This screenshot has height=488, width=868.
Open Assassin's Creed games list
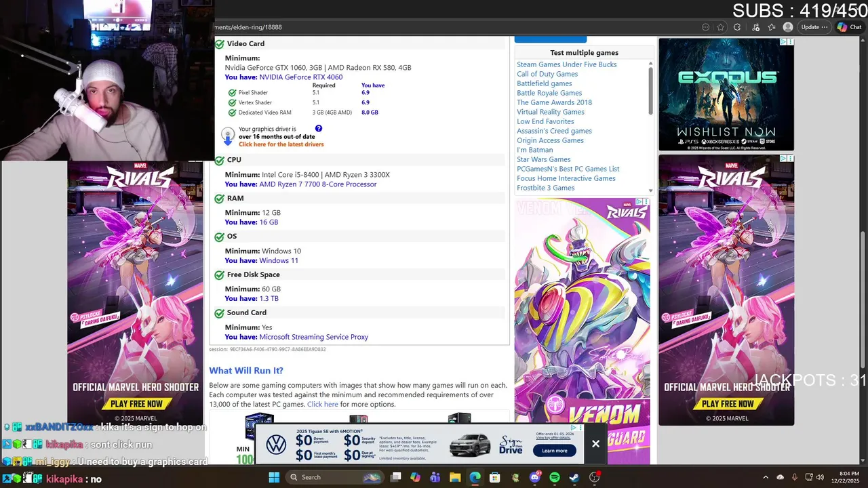(x=554, y=131)
